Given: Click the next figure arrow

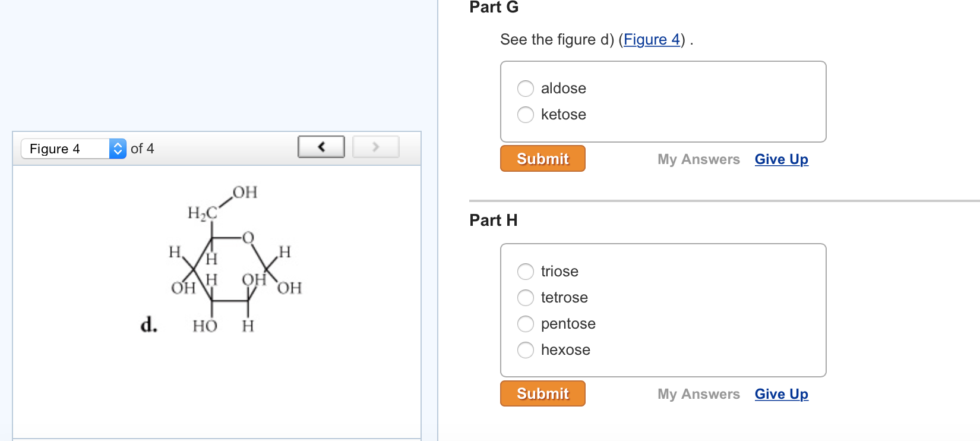Looking at the screenshot, I should click(x=375, y=146).
